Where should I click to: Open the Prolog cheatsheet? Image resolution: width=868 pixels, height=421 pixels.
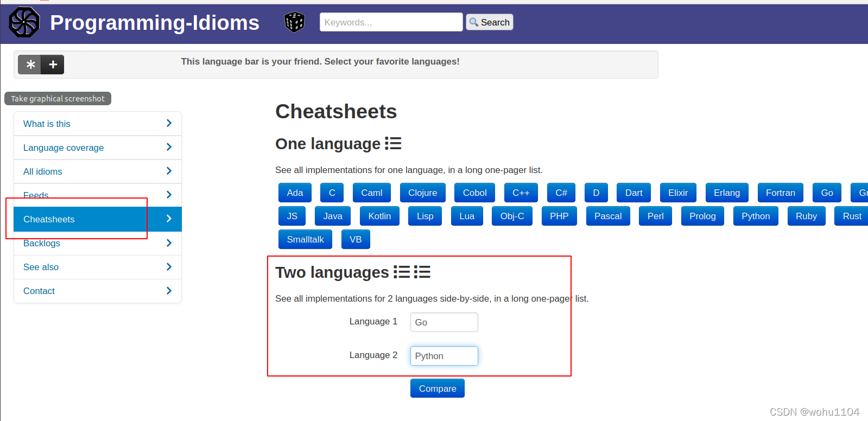[x=703, y=216]
